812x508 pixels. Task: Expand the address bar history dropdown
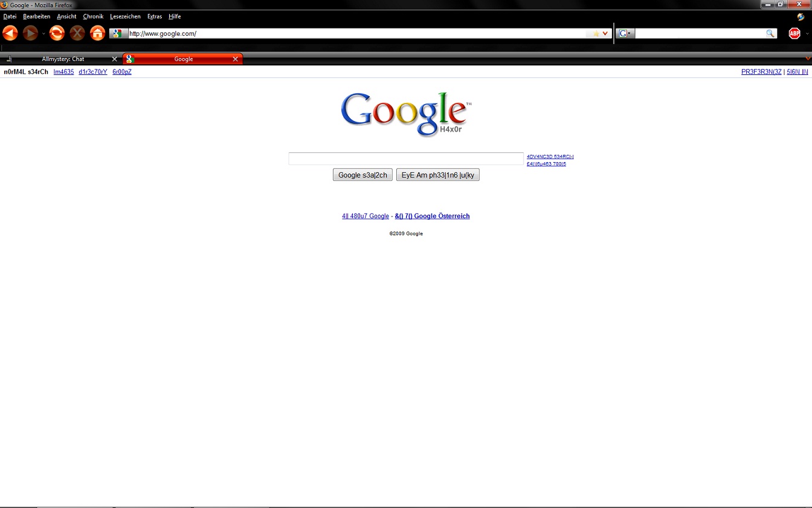coord(605,34)
